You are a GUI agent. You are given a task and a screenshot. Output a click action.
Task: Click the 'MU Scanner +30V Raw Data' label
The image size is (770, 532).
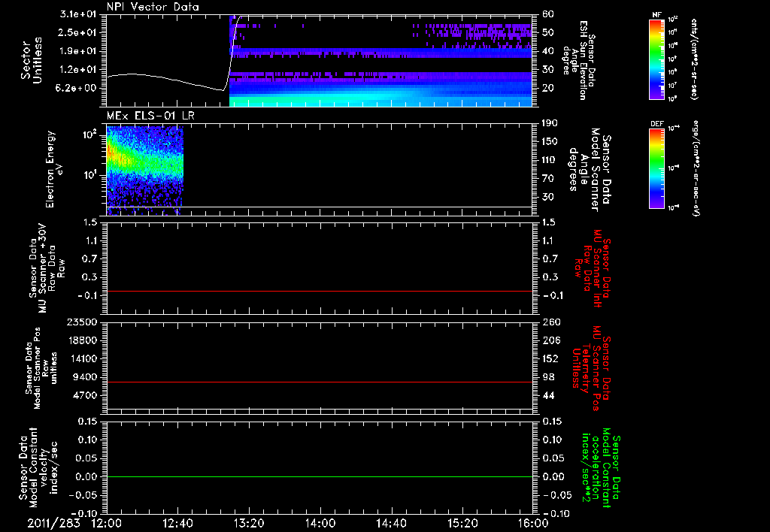pyautogui.click(x=46, y=268)
